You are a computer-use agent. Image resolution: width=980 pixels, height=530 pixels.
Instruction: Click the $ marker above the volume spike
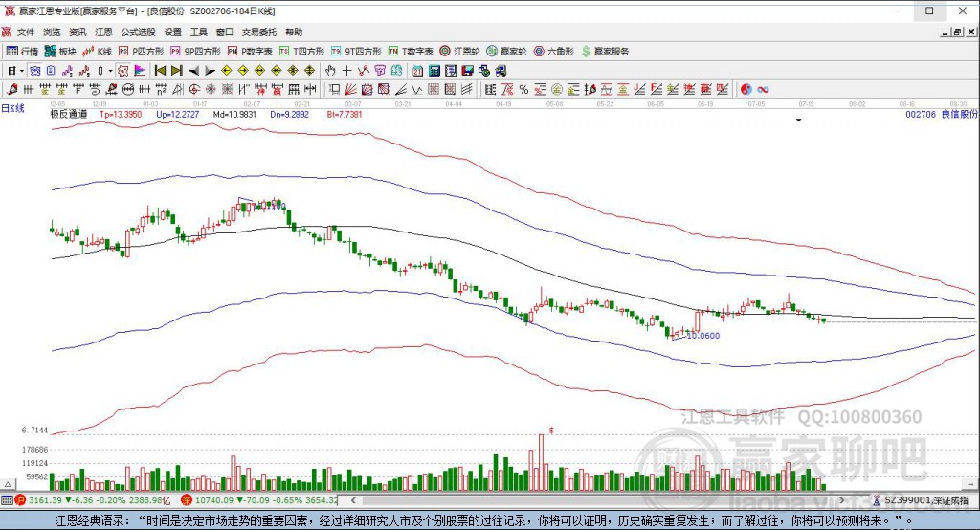coord(551,431)
